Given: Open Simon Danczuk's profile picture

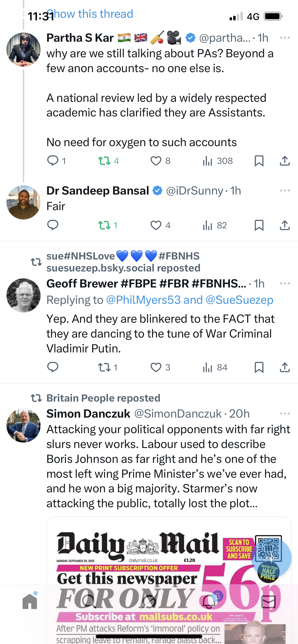Looking at the screenshot, I should coord(24,425).
